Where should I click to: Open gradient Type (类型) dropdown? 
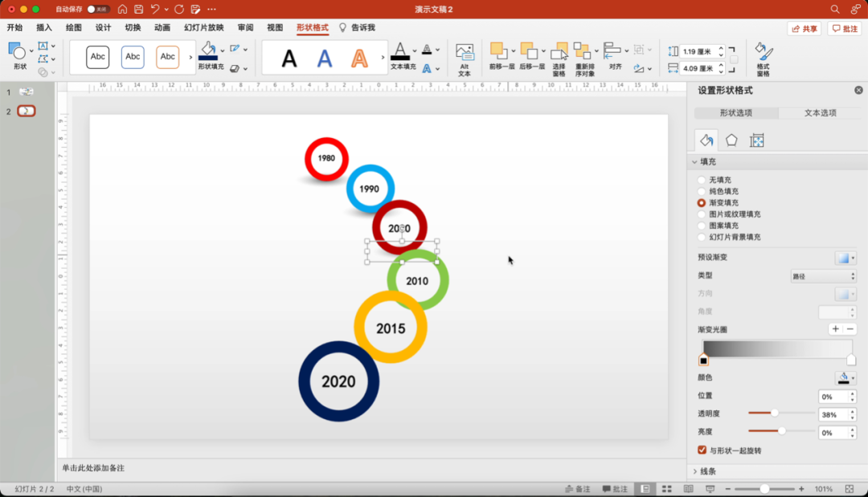coord(824,276)
